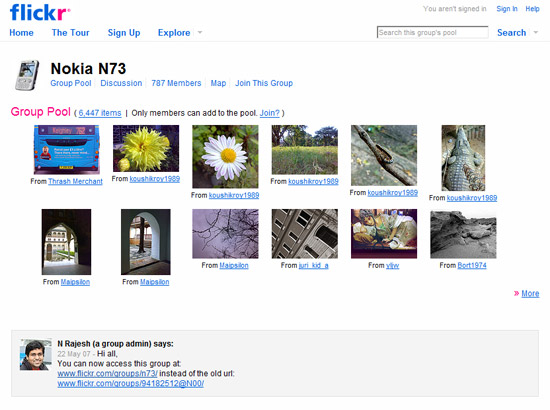Image resolution: width=550 pixels, height=410 pixels.
Task: Open the Help link
Action: click(x=532, y=9)
